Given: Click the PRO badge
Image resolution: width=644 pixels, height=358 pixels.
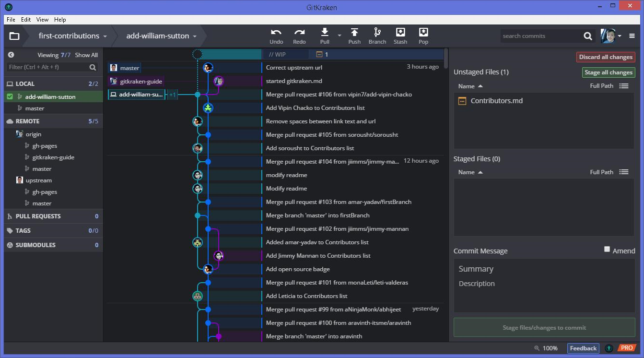Looking at the screenshot, I should click(627, 348).
